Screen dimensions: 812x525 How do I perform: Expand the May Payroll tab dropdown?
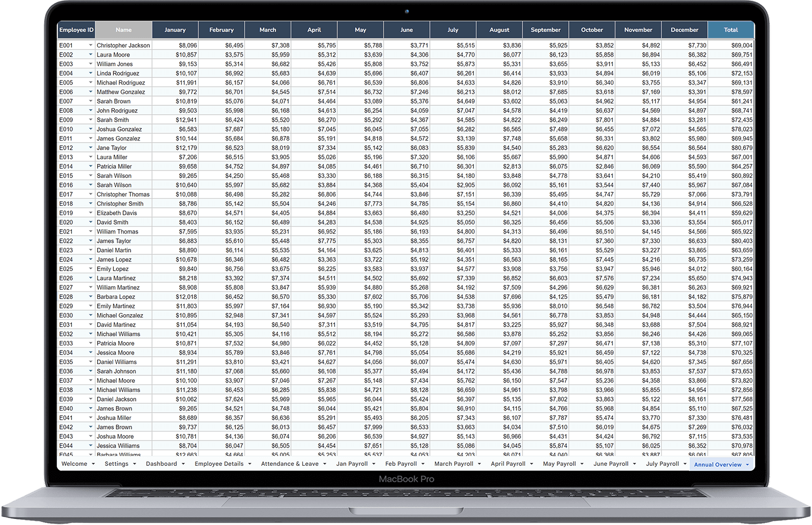582,463
